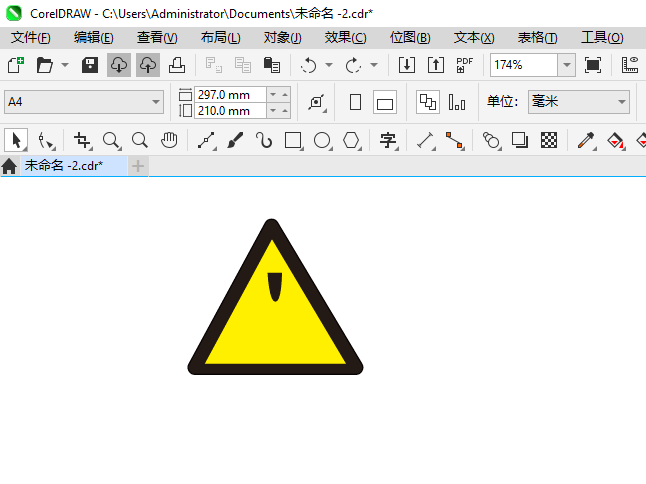
Task: Open the A4 page size dropdown
Action: 84,102
